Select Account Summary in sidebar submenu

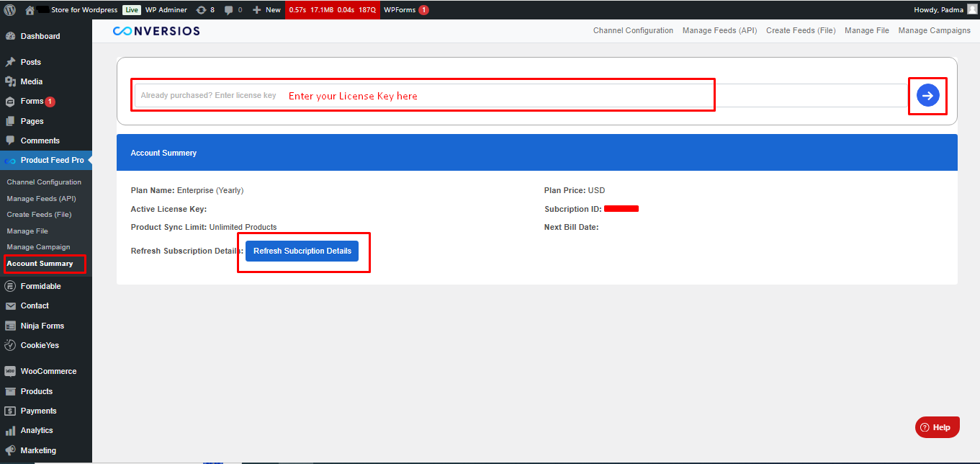(40, 264)
